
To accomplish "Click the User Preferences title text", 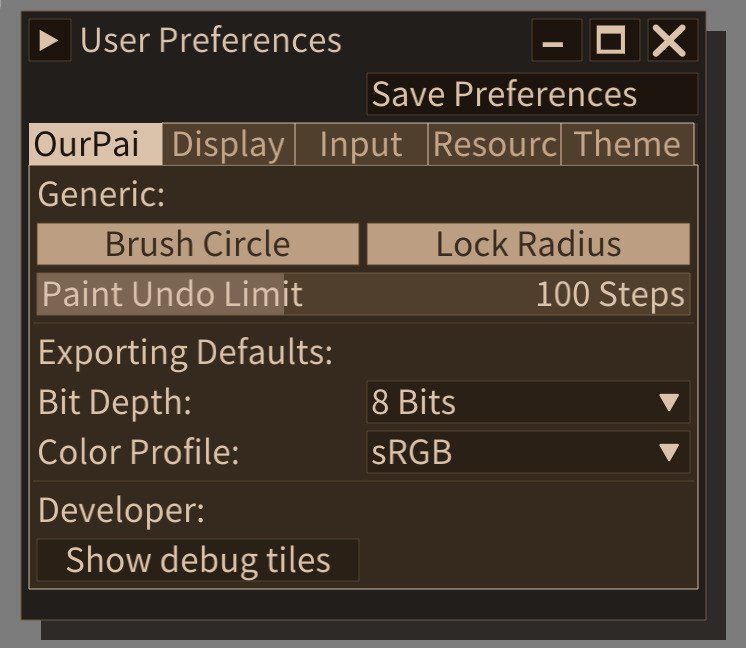I will (x=211, y=40).
